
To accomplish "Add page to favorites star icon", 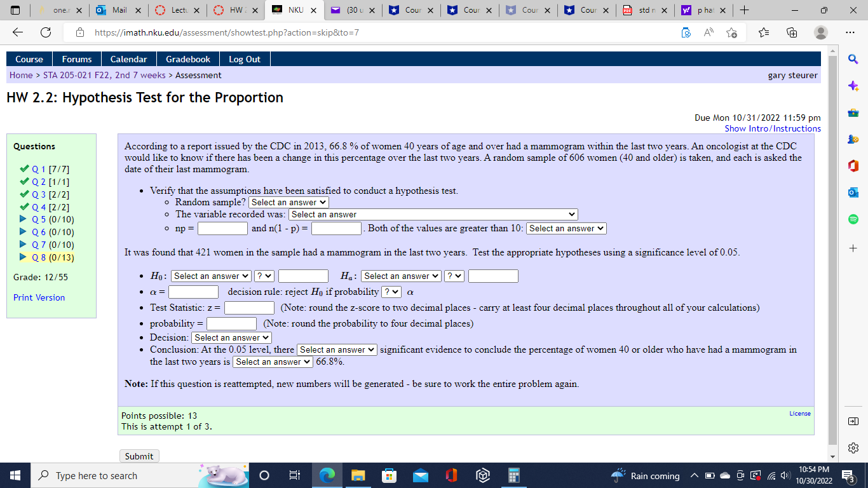I will (x=731, y=32).
